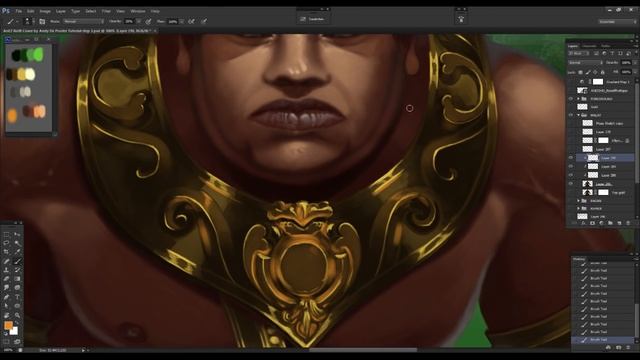Open the Flow slider dropdown in options bar
640x360 pixels.
[x=182, y=21]
